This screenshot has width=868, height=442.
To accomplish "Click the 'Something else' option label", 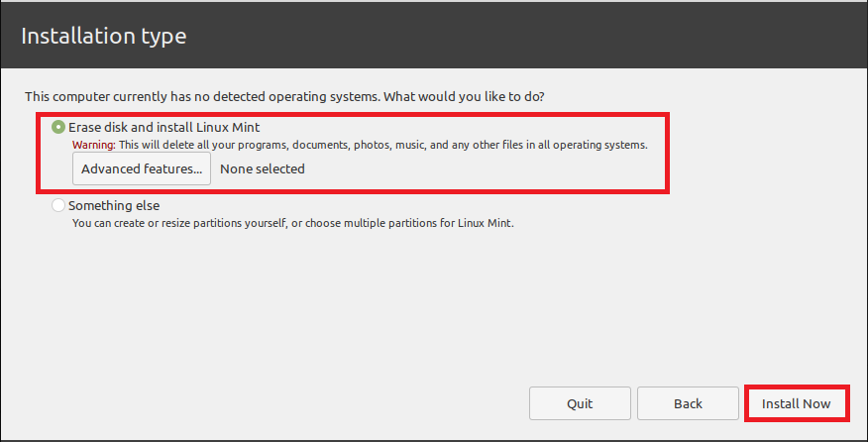I will (x=116, y=206).
